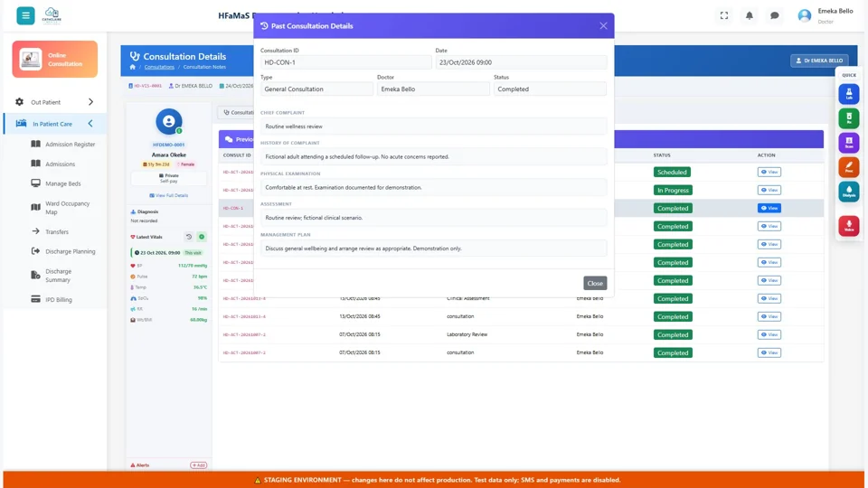This screenshot has width=868, height=488.
Task: Click the 'Laboratory Review' type cell
Action: [467, 334]
